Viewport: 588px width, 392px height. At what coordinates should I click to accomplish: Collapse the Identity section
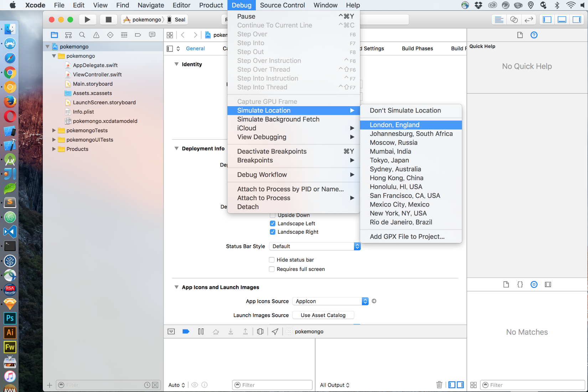[176, 64]
